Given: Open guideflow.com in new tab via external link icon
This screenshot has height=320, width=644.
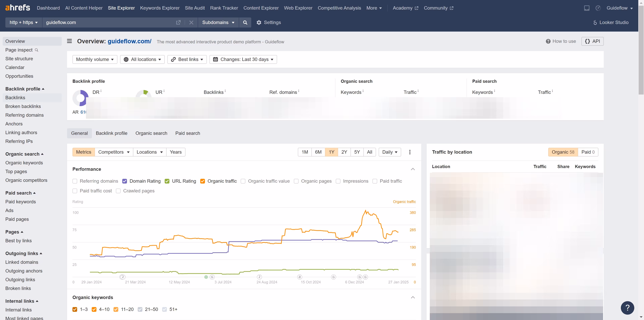Looking at the screenshot, I should (178, 22).
